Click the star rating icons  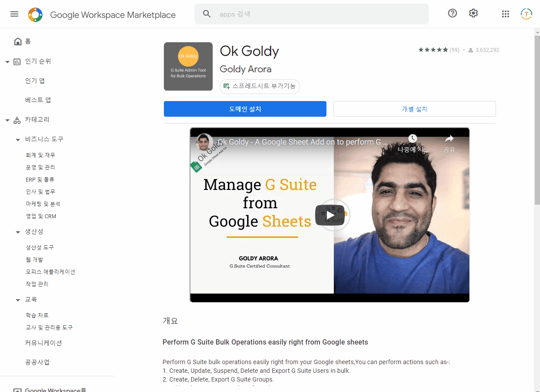tap(433, 50)
